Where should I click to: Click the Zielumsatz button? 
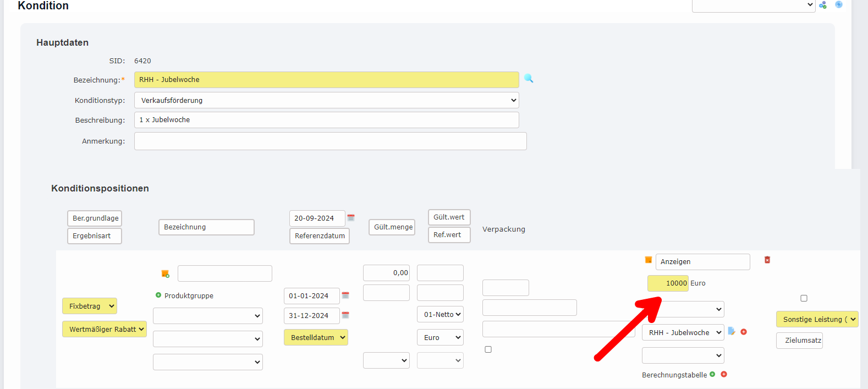(800, 341)
